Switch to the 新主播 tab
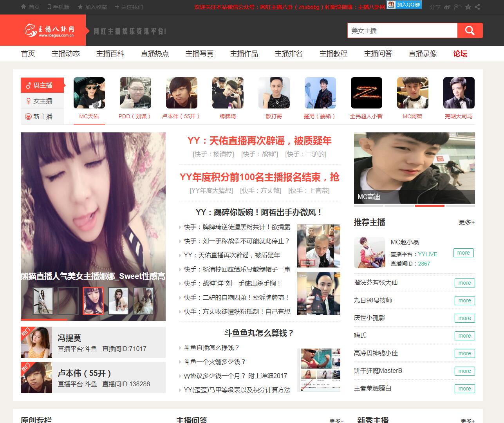This screenshot has width=504, height=423. point(42,116)
